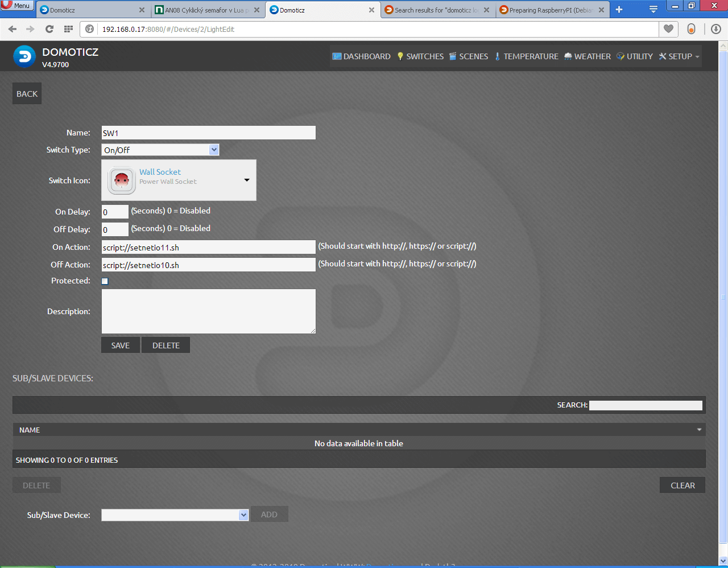The image size is (728, 568).
Task: Click the On Action script field
Action: [208, 247]
